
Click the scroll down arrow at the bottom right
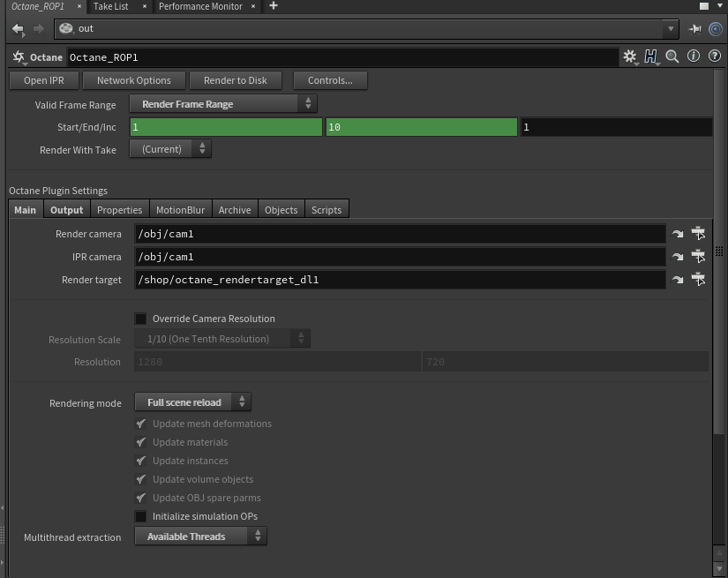pos(719,568)
